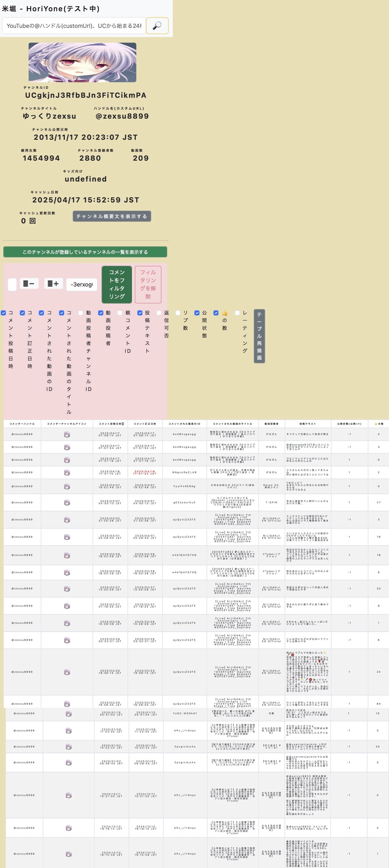Click the avatar icon in the 2025/02/26 10:38:09 row
Image resolution: width=389 pixels, height=868 pixels.
(67, 623)
